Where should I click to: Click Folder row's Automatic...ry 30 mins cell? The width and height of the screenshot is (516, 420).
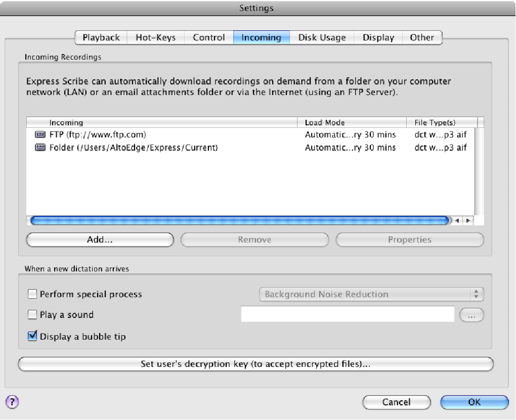tap(350, 148)
